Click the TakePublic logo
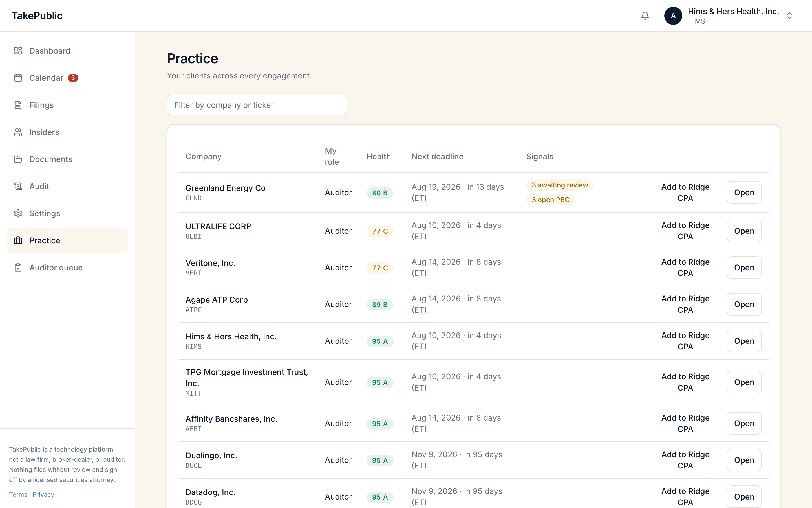Screen dimensions: 812x508 click(x=37, y=16)
